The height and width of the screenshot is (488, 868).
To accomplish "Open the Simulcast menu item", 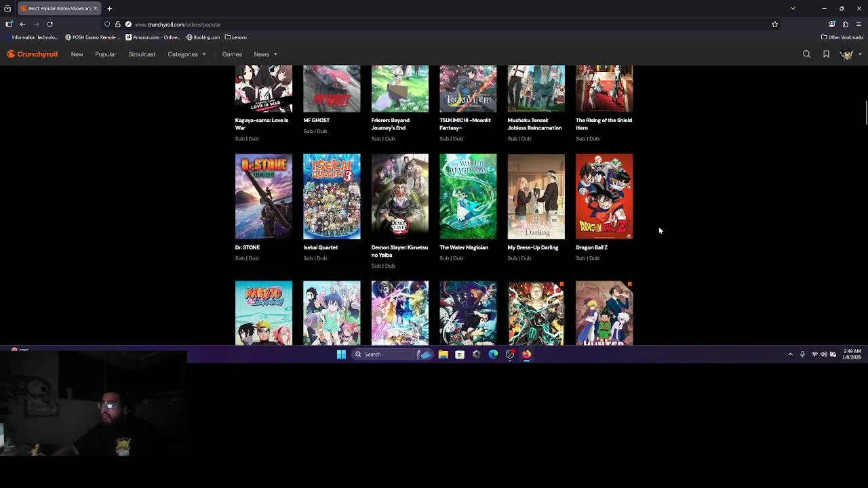I will pyautogui.click(x=142, y=54).
